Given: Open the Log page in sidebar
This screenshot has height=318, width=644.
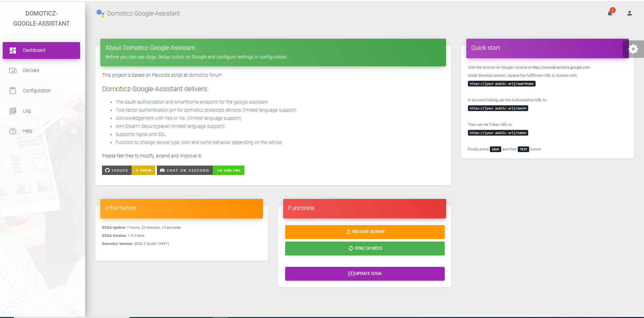Looking at the screenshot, I should coord(41,111).
